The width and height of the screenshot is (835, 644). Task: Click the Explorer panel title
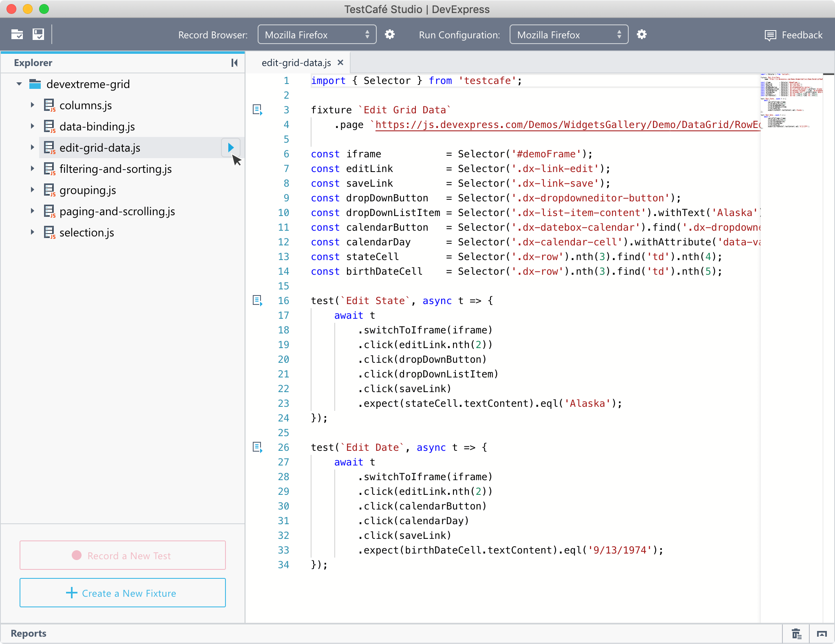click(x=33, y=63)
